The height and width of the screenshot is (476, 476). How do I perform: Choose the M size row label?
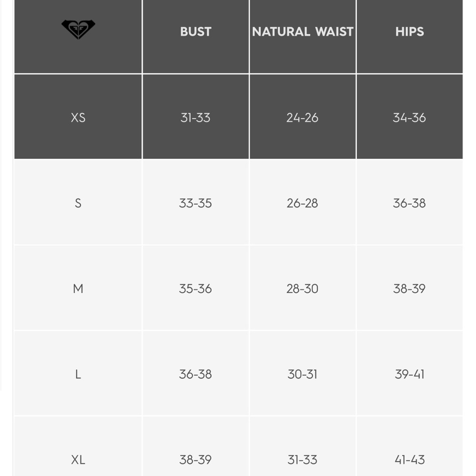(78, 289)
